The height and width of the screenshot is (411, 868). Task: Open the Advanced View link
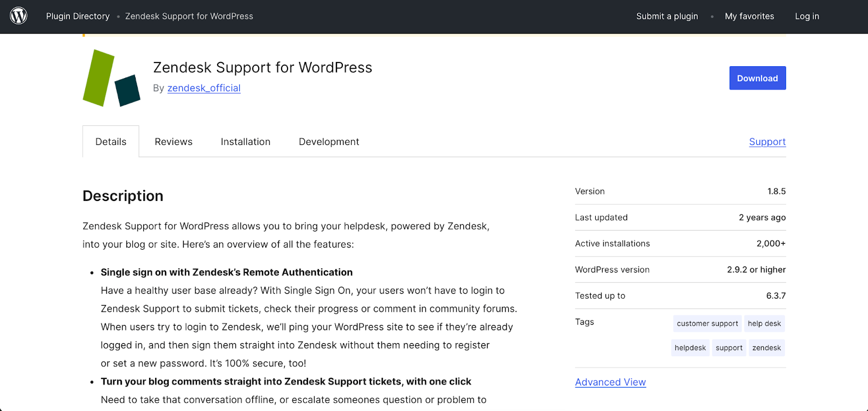(610, 382)
